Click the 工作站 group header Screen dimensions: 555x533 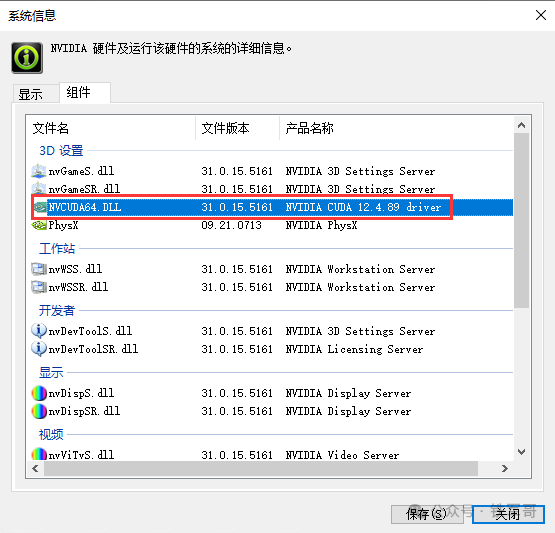point(57,248)
